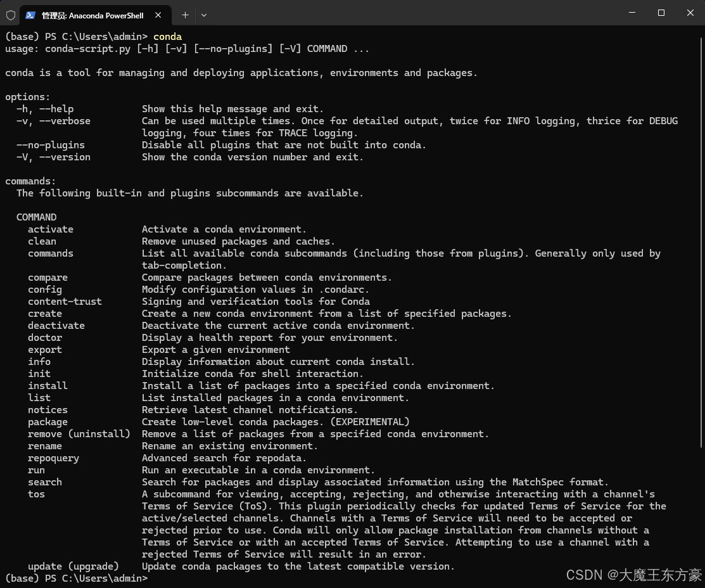Click the 'commands:' heading
This screenshot has width=705, height=588.
click(x=30, y=181)
